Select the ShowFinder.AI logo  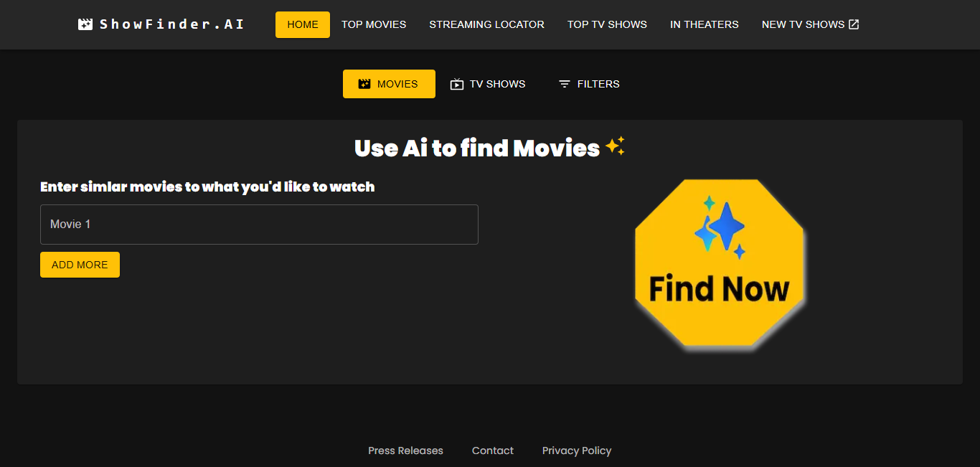tap(161, 23)
